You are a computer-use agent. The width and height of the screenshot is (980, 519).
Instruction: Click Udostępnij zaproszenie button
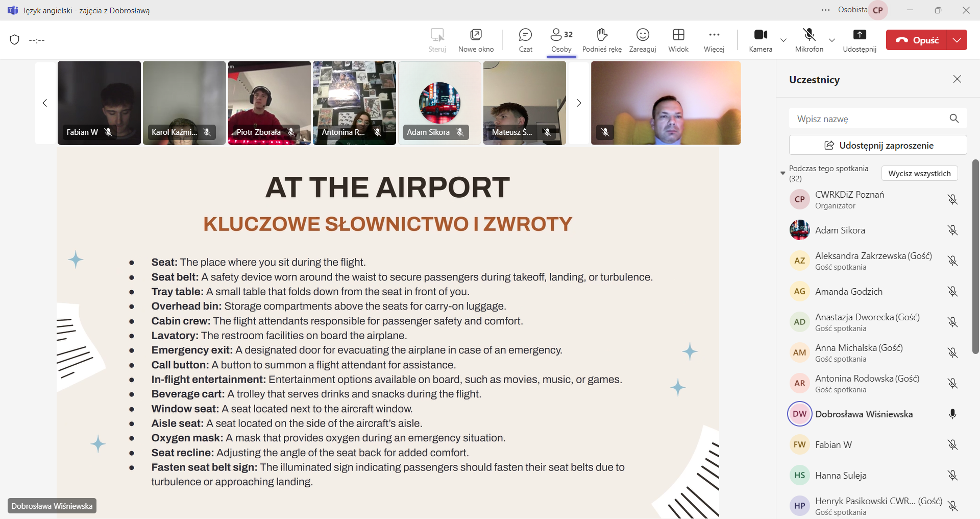878,145
